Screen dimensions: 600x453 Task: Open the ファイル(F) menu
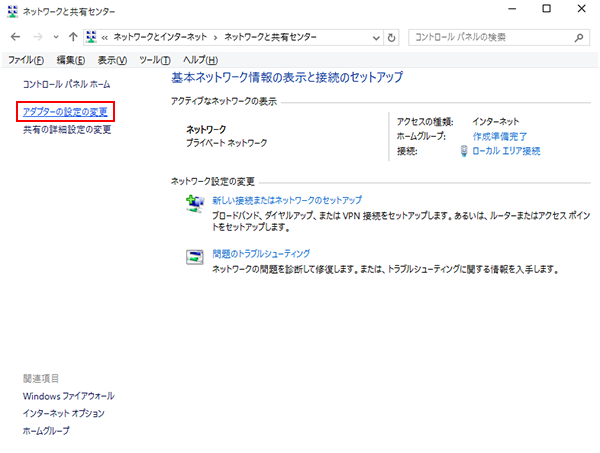(x=26, y=60)
